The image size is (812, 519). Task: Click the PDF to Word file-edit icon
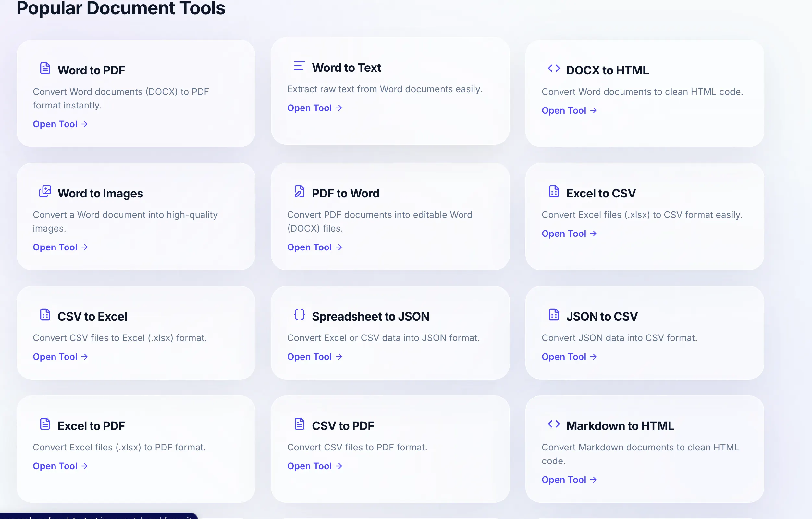click(299, 191)
